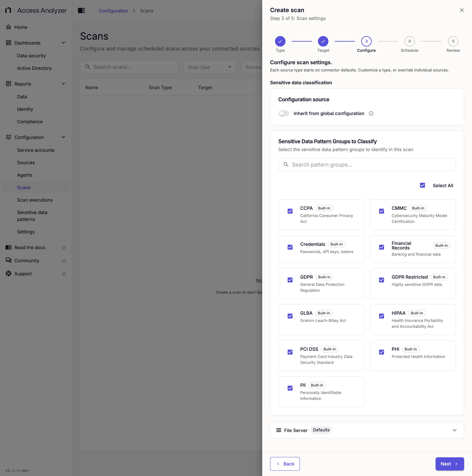Open the Compliance report
Screen dimensions: 472x476
[30, 122]
